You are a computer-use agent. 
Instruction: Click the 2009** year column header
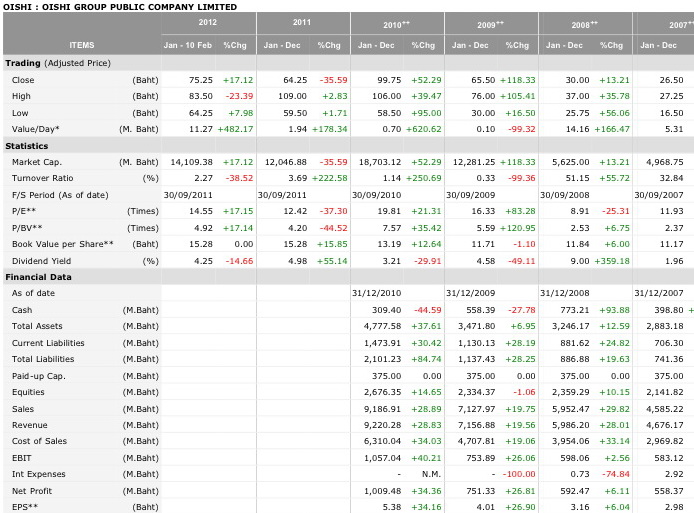click(x=490, y=25)
